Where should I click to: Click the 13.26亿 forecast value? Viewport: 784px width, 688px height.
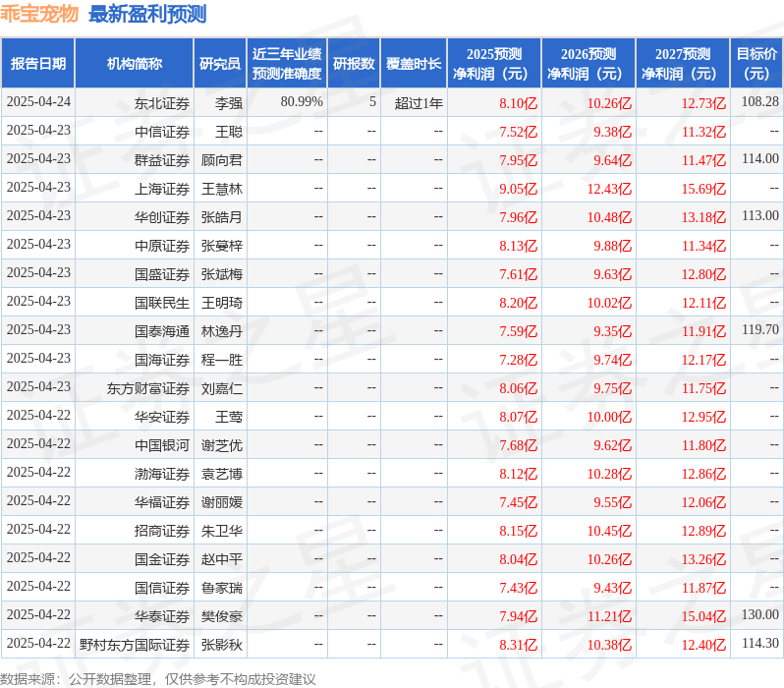pos(703,560)
